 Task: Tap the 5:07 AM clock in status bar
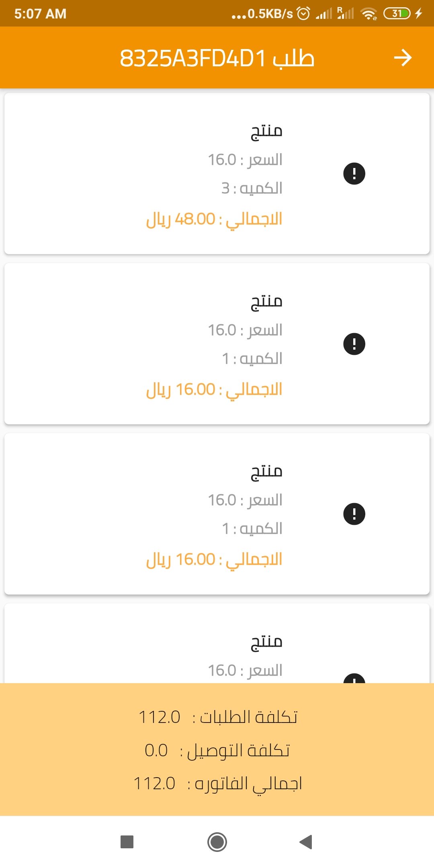(40, 14)
